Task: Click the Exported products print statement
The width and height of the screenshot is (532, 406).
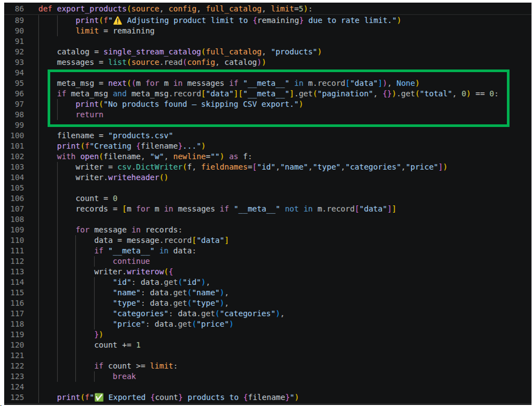Action: 178,398
